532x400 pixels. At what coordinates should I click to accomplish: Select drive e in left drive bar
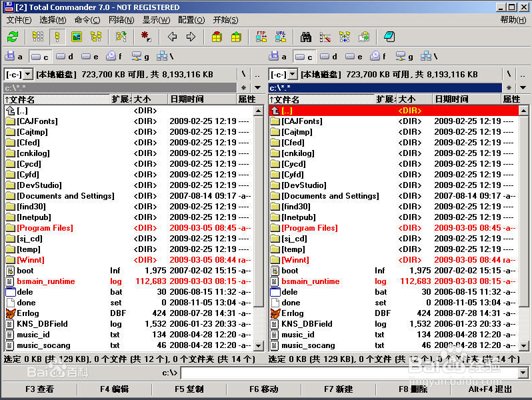tap(89, 56)
